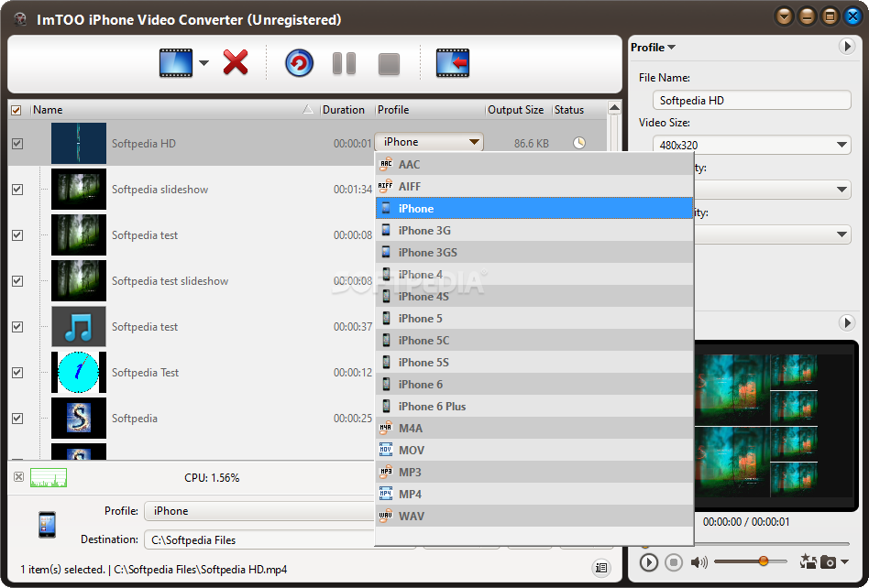Screen dimensions: 869x588
Task: Click the log list icon in status bar
Action: pos(601,568)
